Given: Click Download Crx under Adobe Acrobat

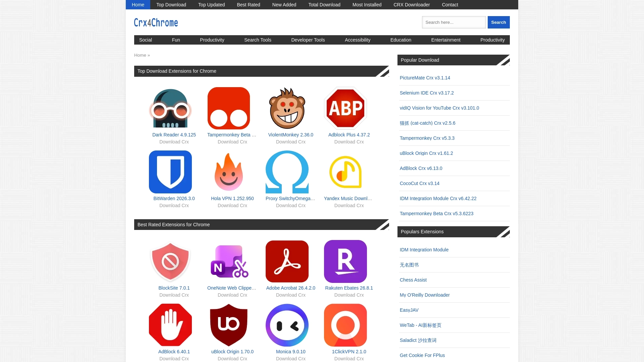Looking at the screenshot, I should 291,295.
